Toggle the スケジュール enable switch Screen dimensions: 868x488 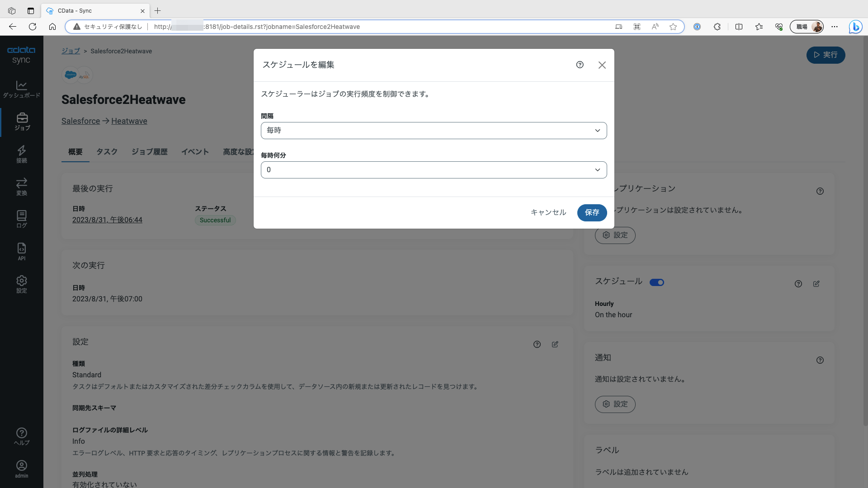click(656, 282)
